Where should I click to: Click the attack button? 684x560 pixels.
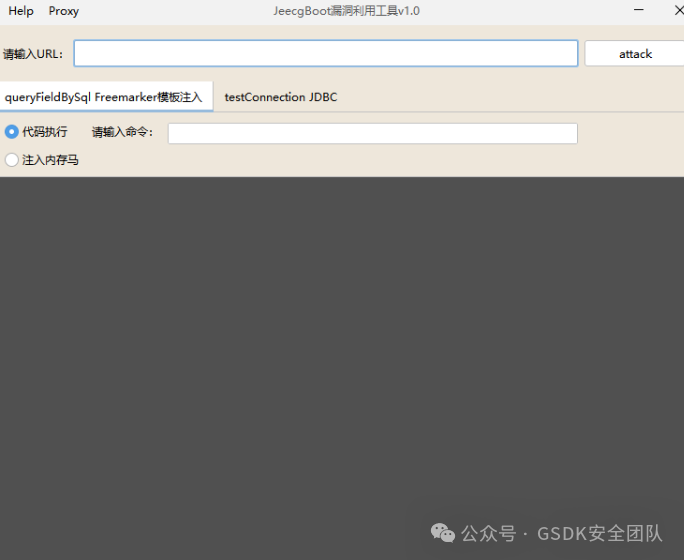(x=635, y=54)
